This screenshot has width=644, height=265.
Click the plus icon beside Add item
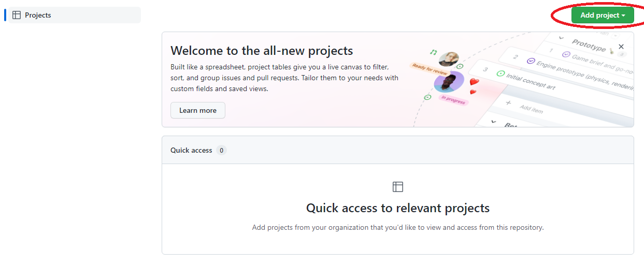point(508,103)
